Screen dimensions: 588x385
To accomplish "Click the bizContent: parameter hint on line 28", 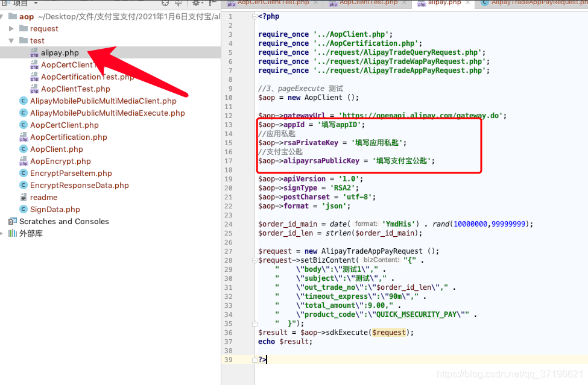I will pos(381,260).
